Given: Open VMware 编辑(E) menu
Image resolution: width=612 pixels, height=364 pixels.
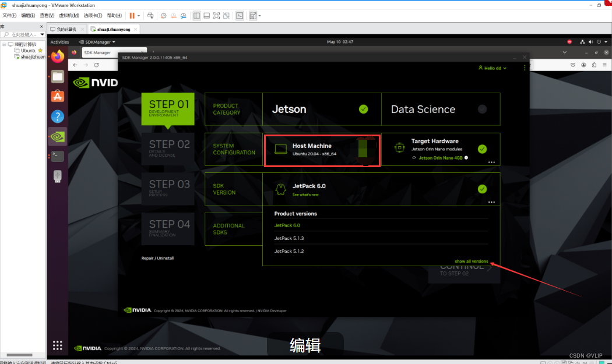Looking at the screenshot, I should tap(28, 16).
